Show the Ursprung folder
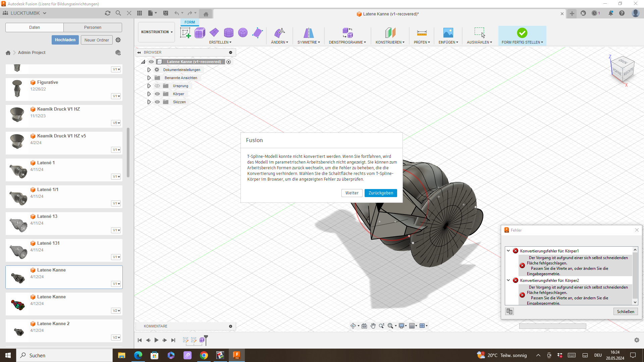Image resolution: width=644 pixels, height=362 pixels. point(157,86)
